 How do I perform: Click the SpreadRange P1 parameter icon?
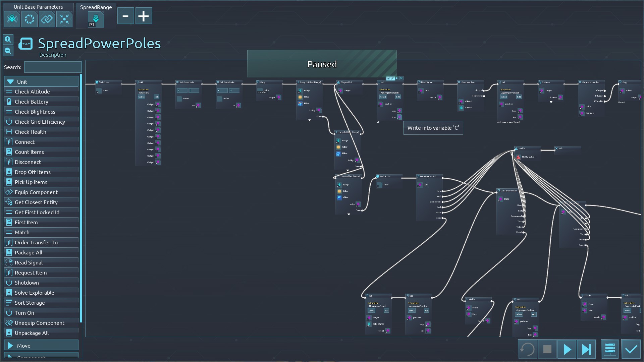[96, 19]
